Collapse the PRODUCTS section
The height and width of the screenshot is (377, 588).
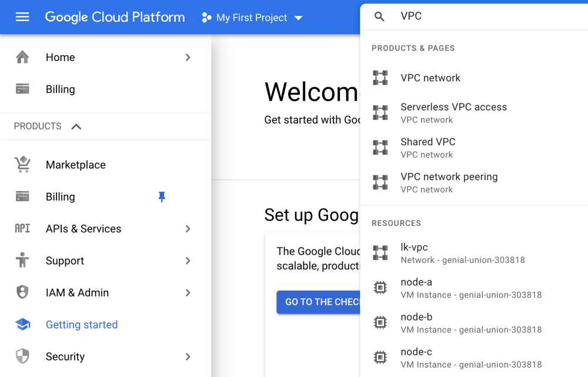pos(76,126)
